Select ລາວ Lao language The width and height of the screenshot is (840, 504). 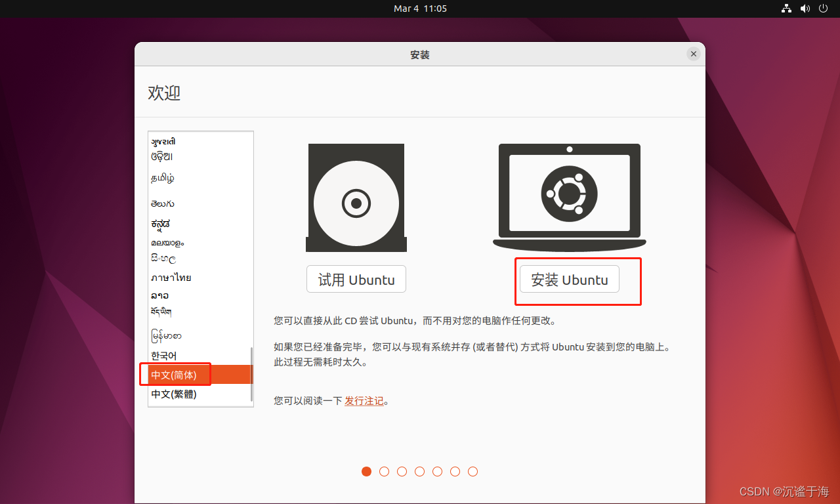200,295
